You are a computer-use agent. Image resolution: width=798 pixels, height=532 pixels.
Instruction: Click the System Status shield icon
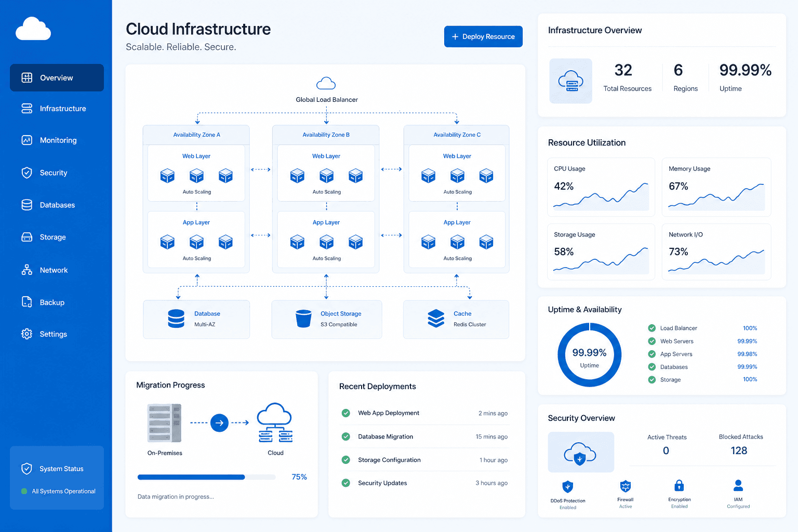(x=26, y=469)
